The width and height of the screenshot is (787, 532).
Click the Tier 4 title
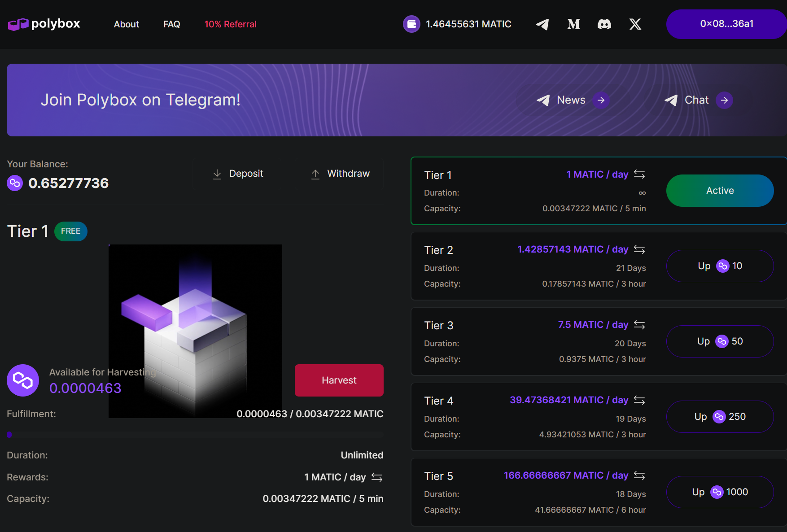(x=439, y=401)
